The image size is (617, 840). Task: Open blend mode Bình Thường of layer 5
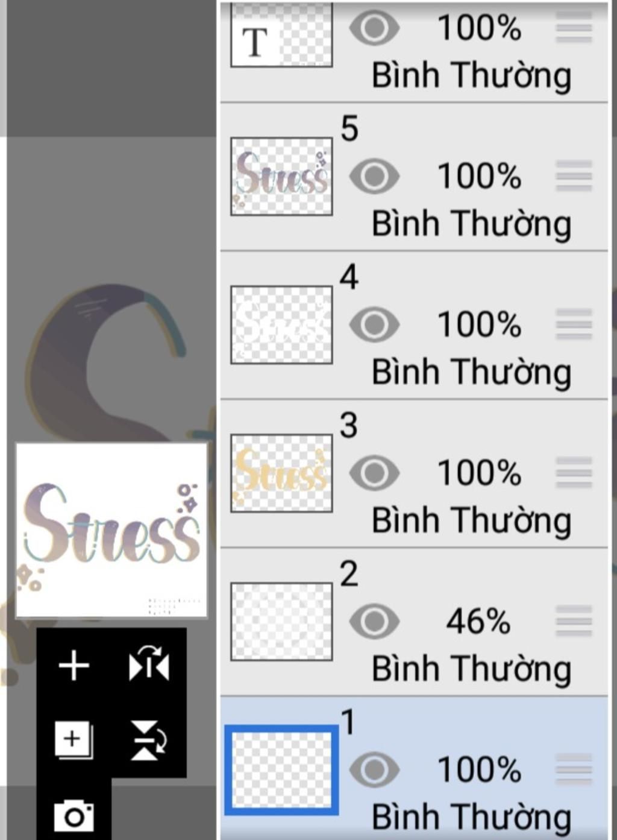tap(471, 224)
